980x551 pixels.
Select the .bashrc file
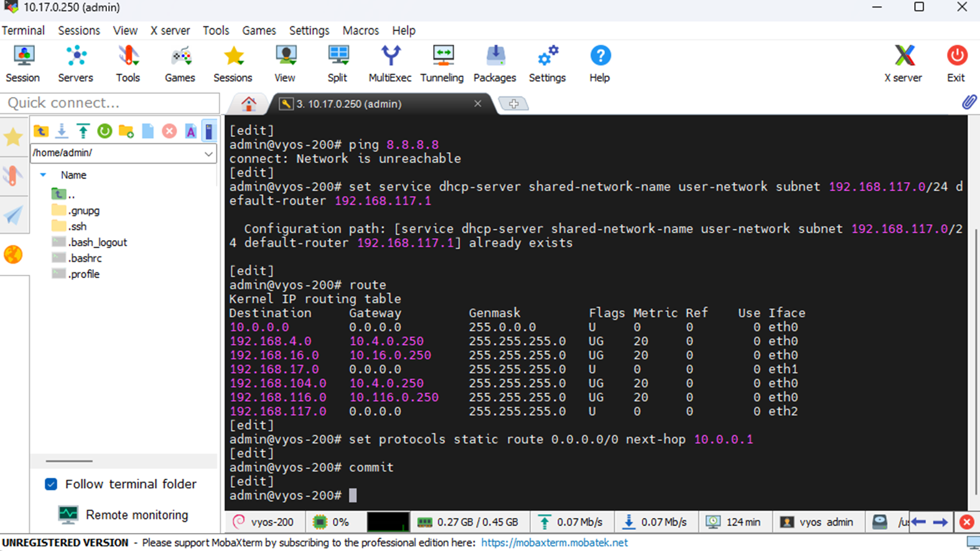coord(77,258)
